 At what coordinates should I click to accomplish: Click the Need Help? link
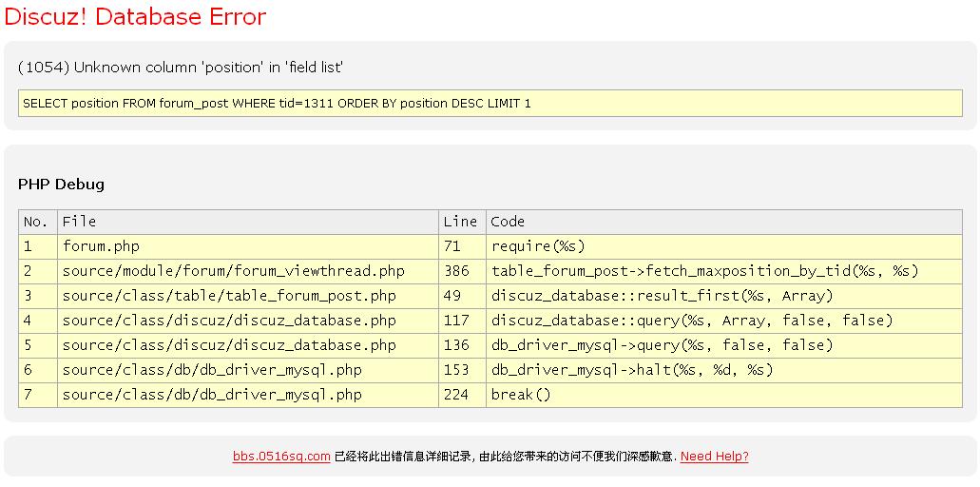tap(714, 457)
